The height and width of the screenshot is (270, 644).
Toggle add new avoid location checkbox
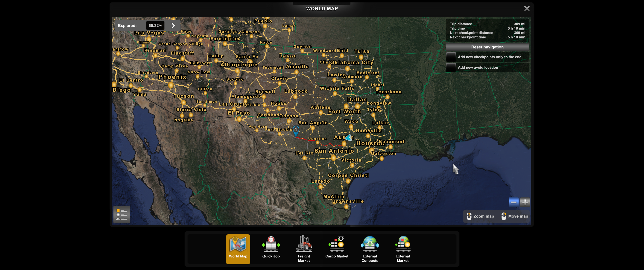(x=451, y=67)
